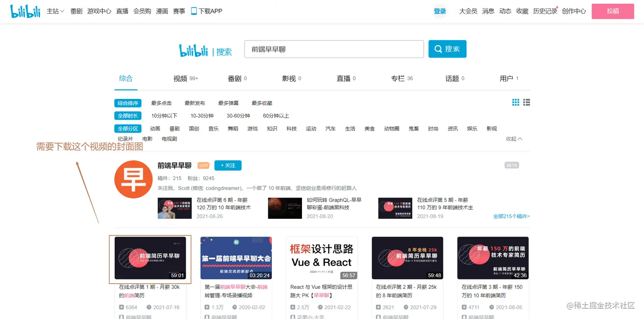Switch to the 专栏 36 tab
644x319 pixels.
tap(402, 78)
